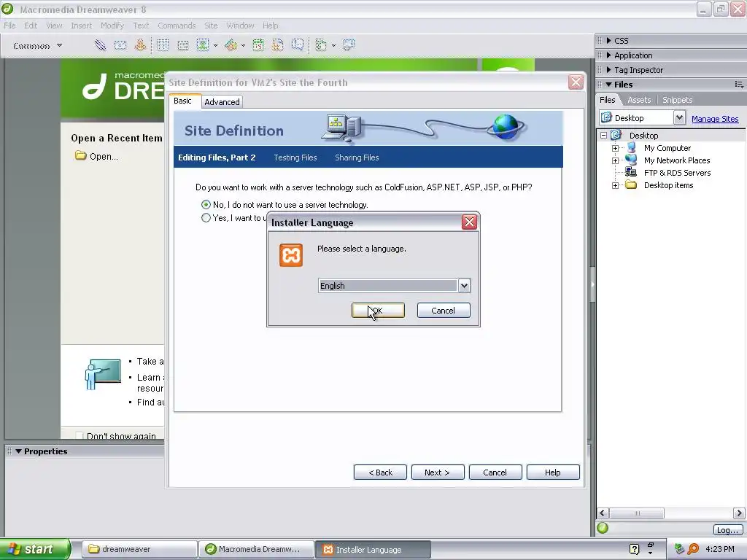This screenshot has width=747, height=560.
Task: Collapse the Properties panel
Action: coord(18,451)
